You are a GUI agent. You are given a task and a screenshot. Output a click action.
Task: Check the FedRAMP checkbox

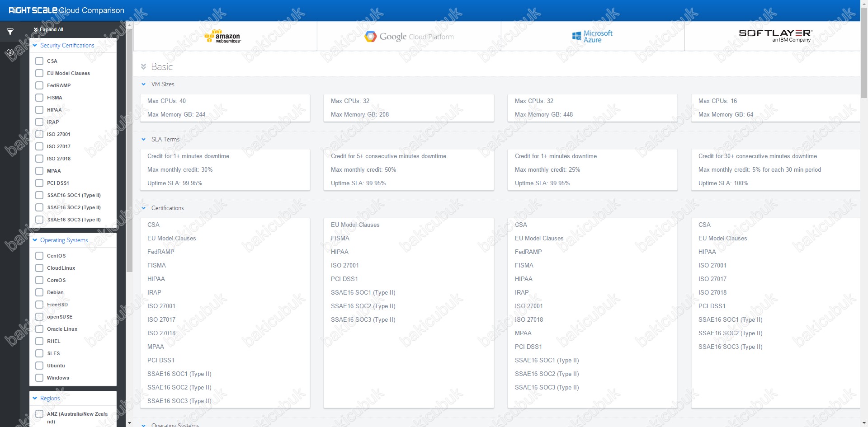point(39,85)
